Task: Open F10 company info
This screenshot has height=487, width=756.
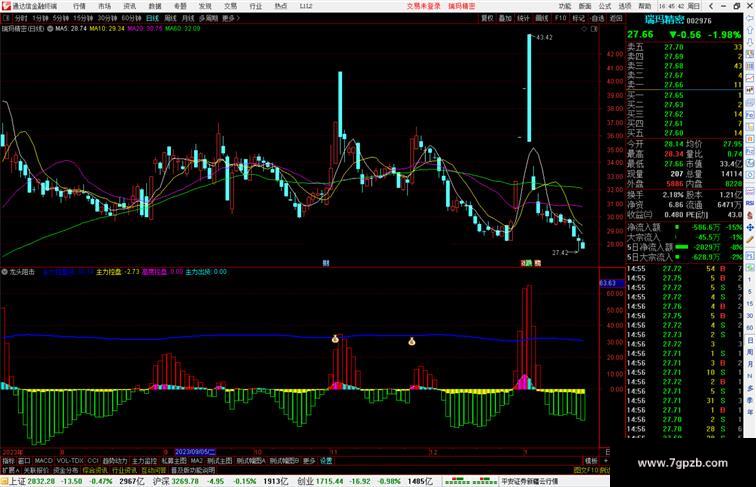Action: pyautogui.click(x=560, y=18)
